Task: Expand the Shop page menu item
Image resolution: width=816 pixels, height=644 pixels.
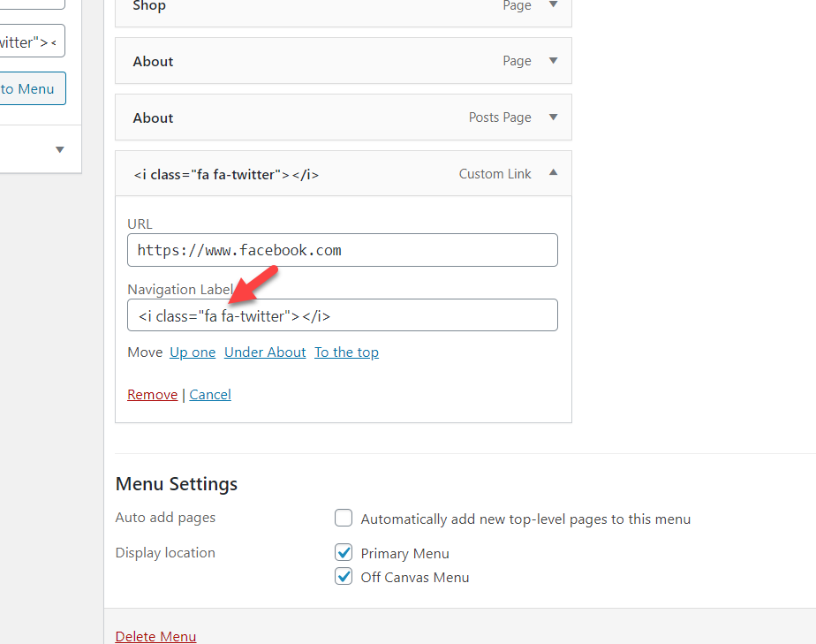Action: (x=554, y=5)
